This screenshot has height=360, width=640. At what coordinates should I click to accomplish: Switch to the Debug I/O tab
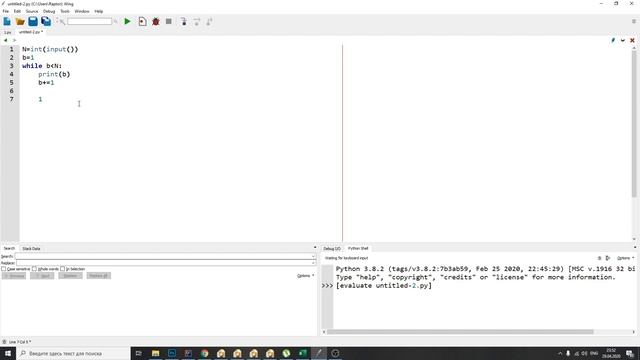coord(332,248)
